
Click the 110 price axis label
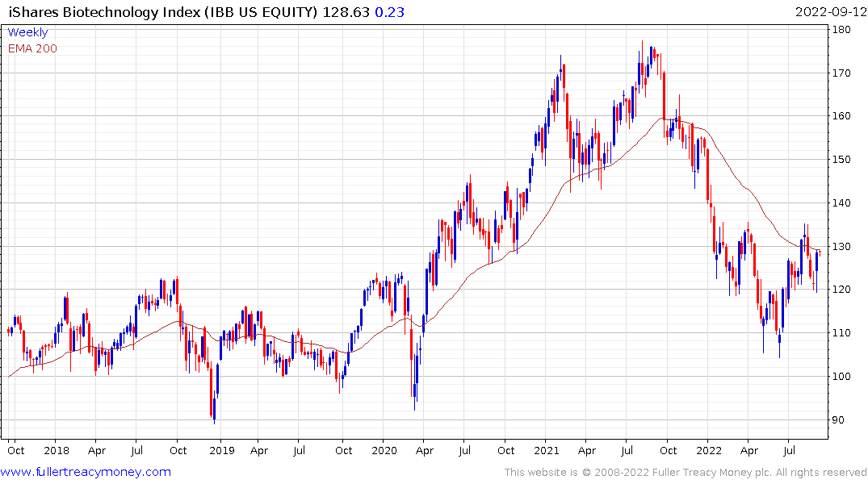[x=841, y=332]
